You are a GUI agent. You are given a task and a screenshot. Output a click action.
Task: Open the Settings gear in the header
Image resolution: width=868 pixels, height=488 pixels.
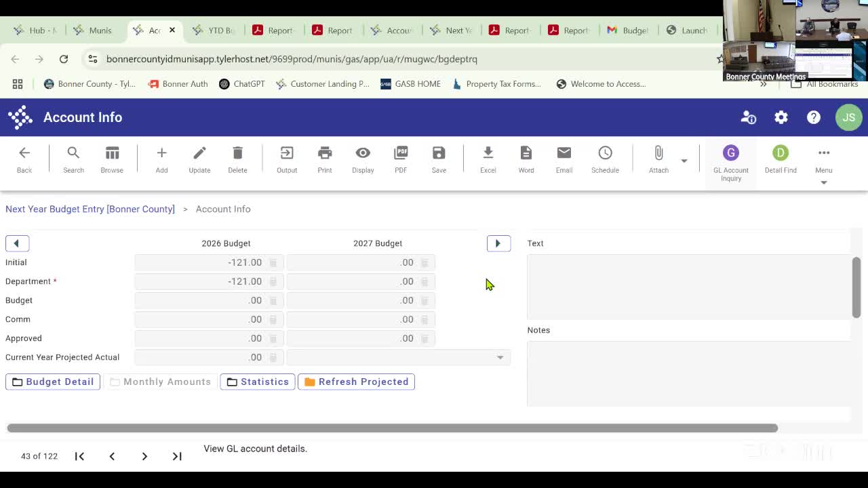coord(781,117)
